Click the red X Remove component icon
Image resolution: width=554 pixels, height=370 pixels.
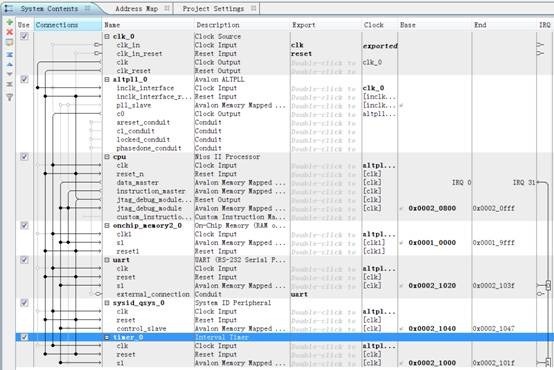10,33
